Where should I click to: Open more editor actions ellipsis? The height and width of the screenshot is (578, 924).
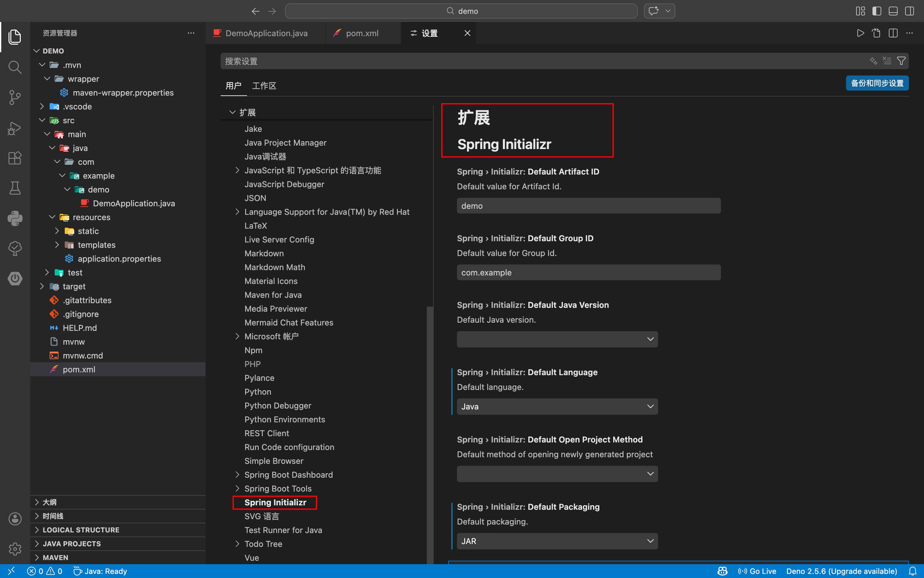910,33
